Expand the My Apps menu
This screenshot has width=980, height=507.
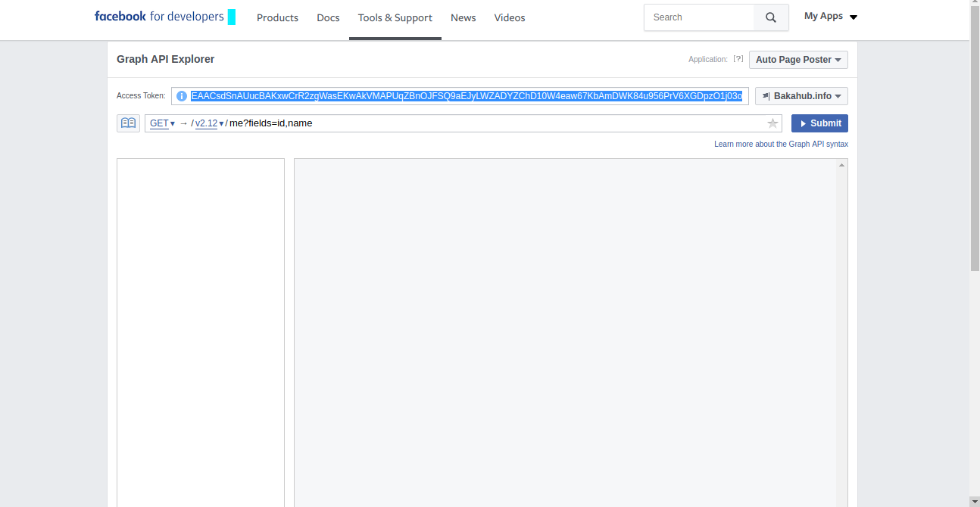pos(830,16)
